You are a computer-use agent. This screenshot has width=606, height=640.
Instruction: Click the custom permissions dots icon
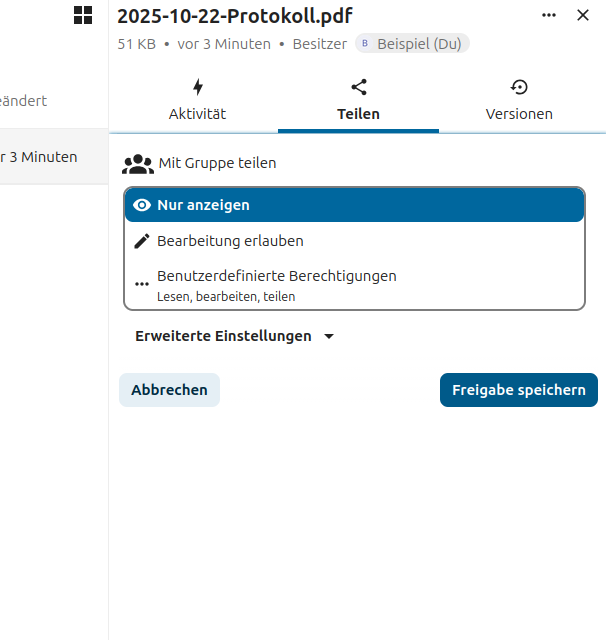click(x=142, y=284)
